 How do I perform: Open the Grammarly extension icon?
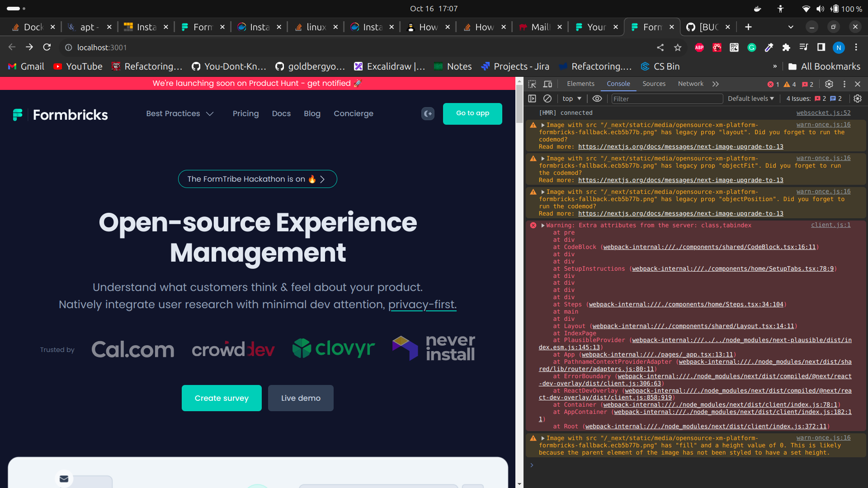(x=751, y=47)
